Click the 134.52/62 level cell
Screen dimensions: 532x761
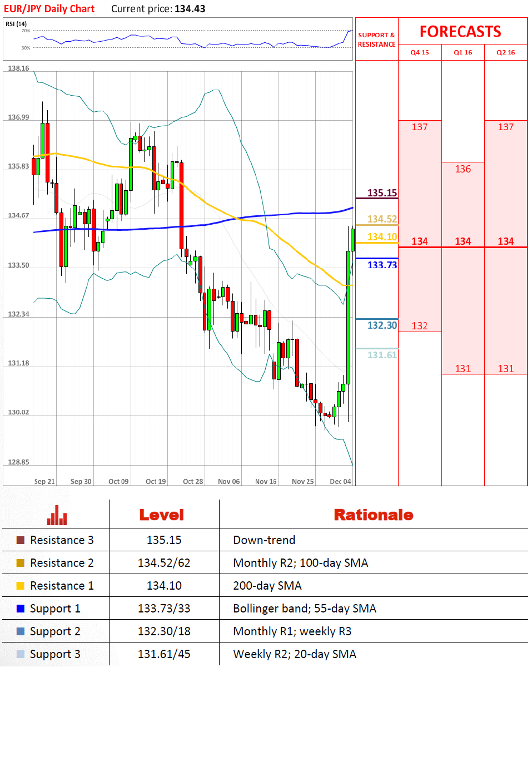(164, 563)
